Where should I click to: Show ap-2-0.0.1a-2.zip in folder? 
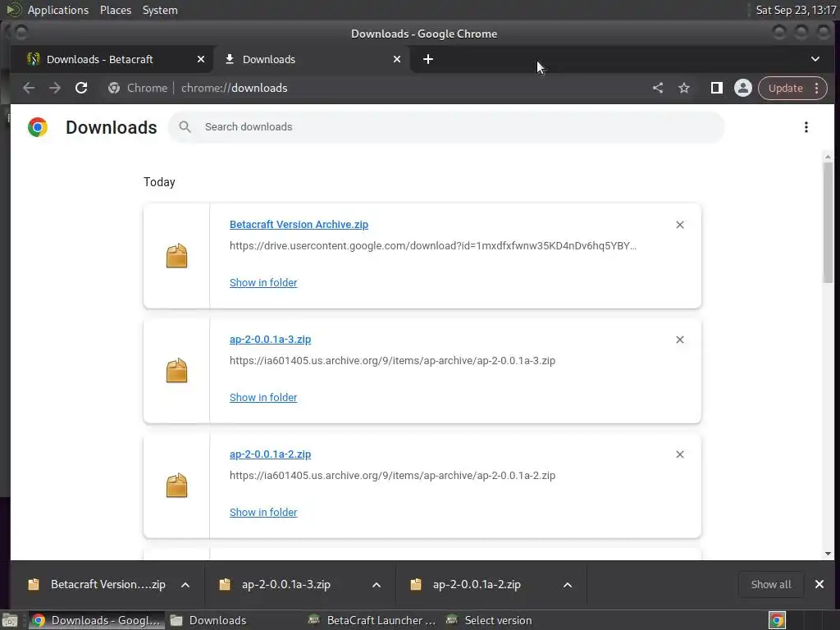[263, 512]
